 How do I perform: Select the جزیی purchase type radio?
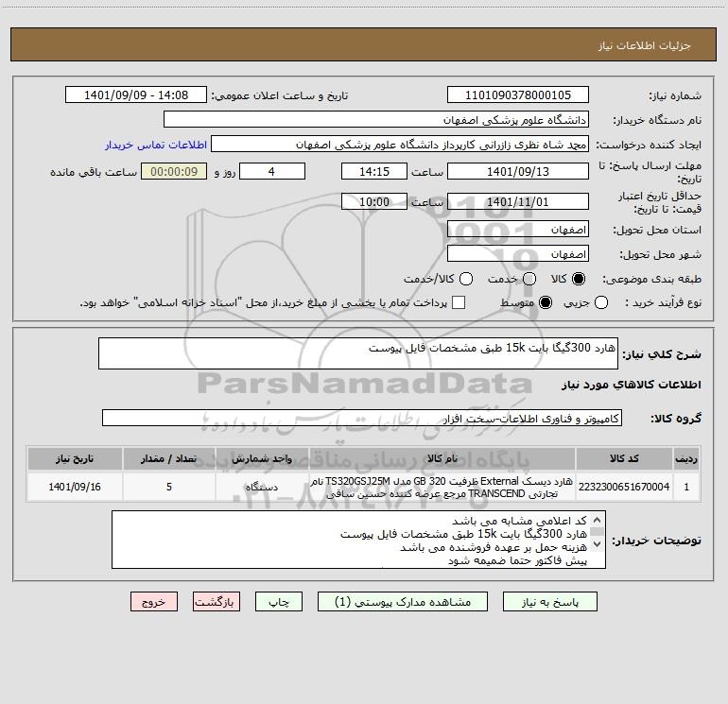coord(600,302)
